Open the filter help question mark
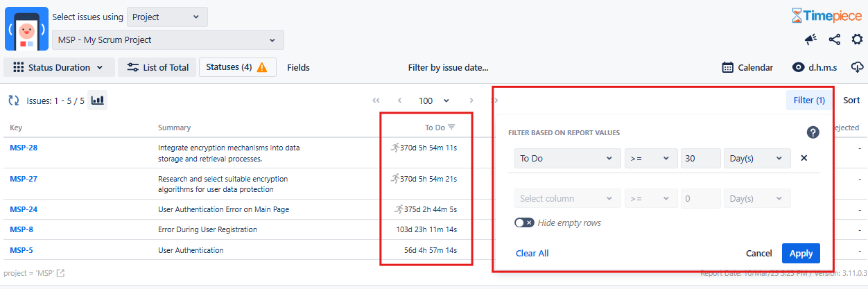 click(813, 132)
